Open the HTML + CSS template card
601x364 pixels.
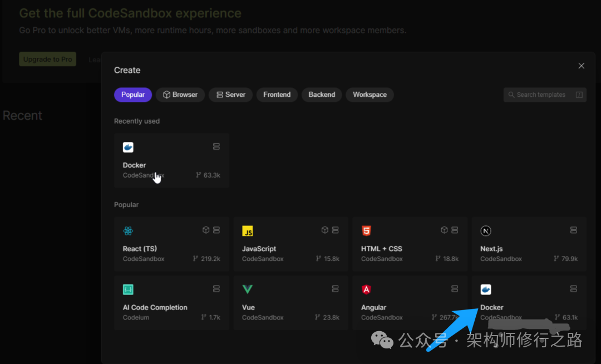[x=410, y=244]
